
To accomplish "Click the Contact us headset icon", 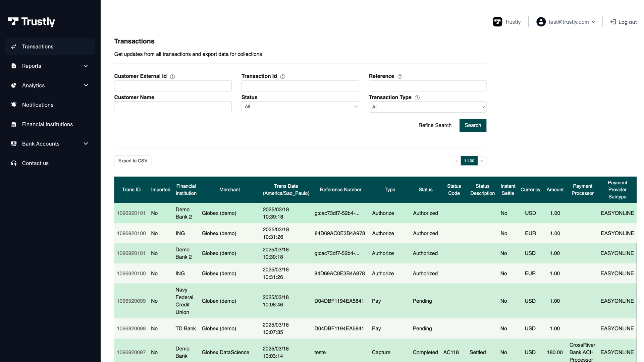I will point(14,163).
